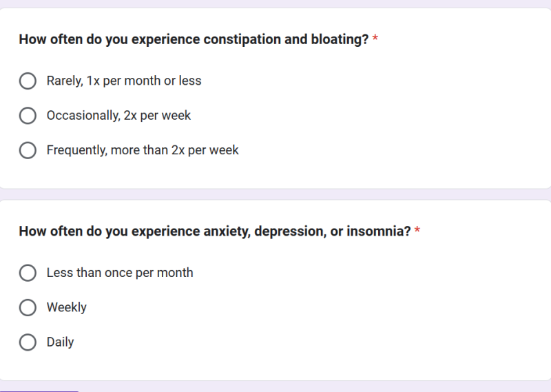Image resolution: width=551 pixels, height=392 pixels.
Task: Choose the "Occasionally, 2x per week" radio circle
Action: (28, 116)
